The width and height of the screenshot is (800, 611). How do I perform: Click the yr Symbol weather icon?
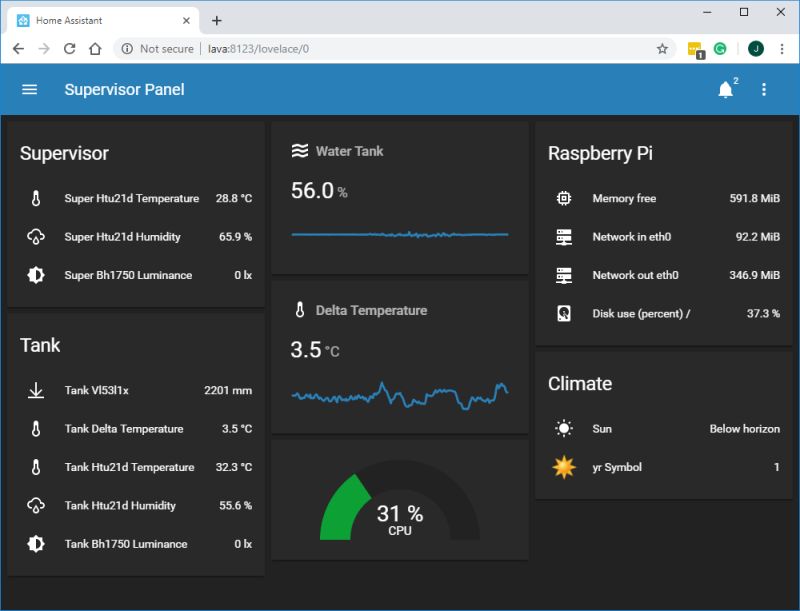click(564, 467)
